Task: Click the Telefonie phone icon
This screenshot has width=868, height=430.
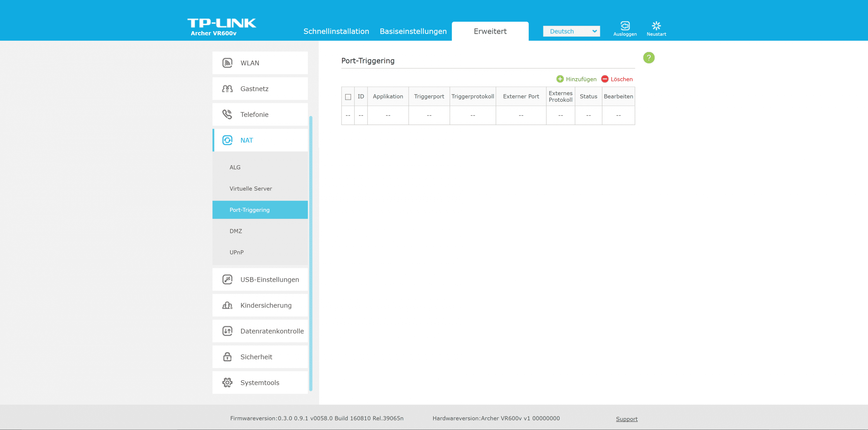Action: (227, 115)
